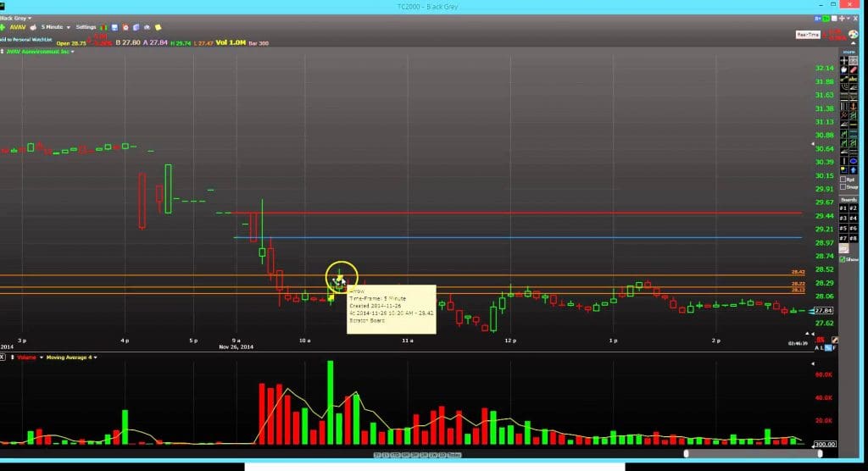Image resolution: width=868 pixels, height=471 pixels.
Task: Click the 27.84 current price tag
Action: (824, 311)
